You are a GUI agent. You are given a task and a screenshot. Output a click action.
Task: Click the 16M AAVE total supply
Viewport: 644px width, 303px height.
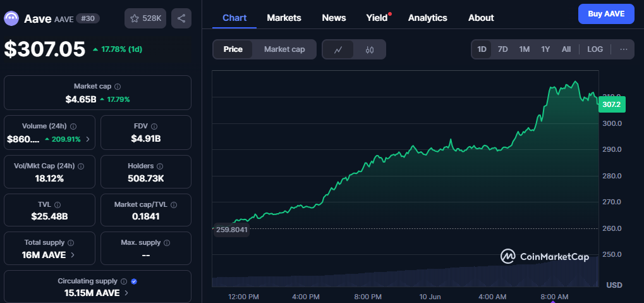point(44,255)
